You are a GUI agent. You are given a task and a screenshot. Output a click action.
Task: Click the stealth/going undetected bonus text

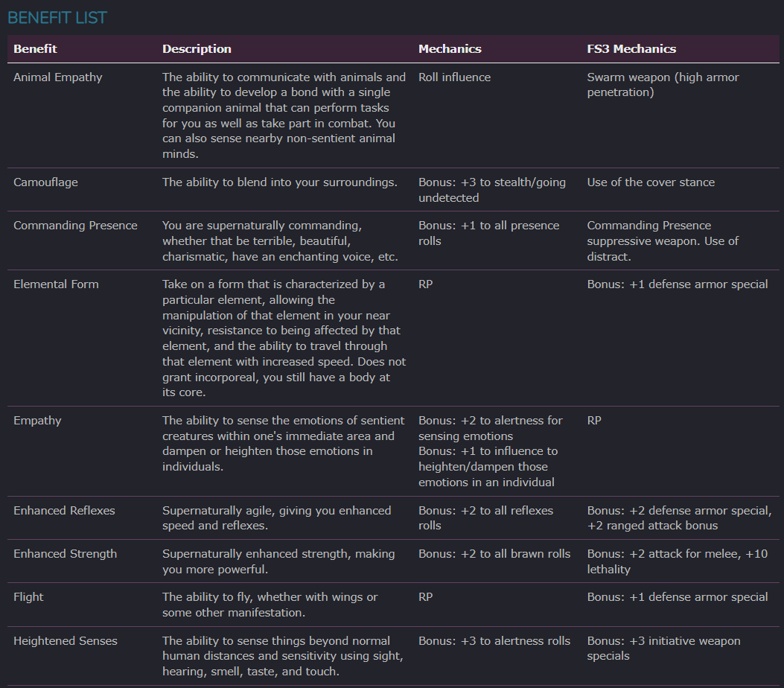pyautogui.click(x=492, y=189)
